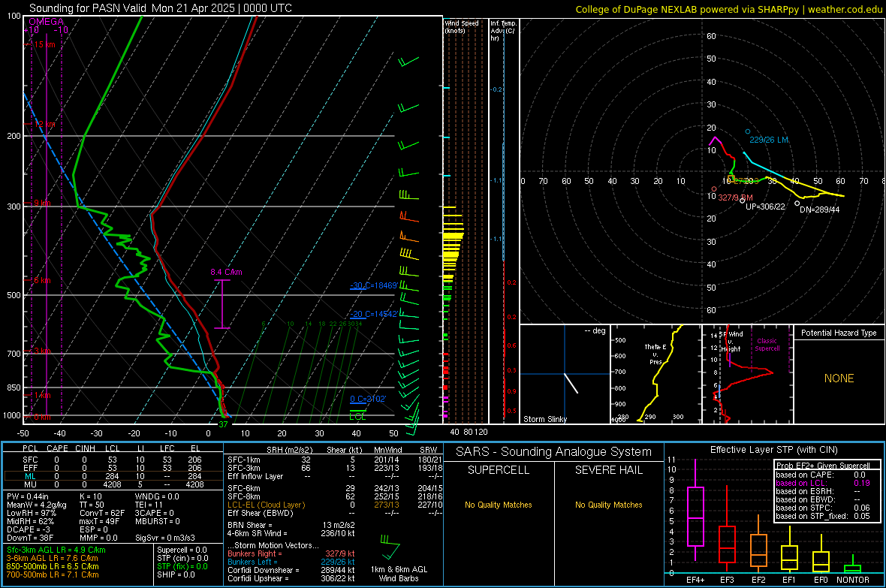Screen dimensions: 886x588
Task: Click the '700-500mb LR = 7.1 C/km' line
Action: point(53,574)
